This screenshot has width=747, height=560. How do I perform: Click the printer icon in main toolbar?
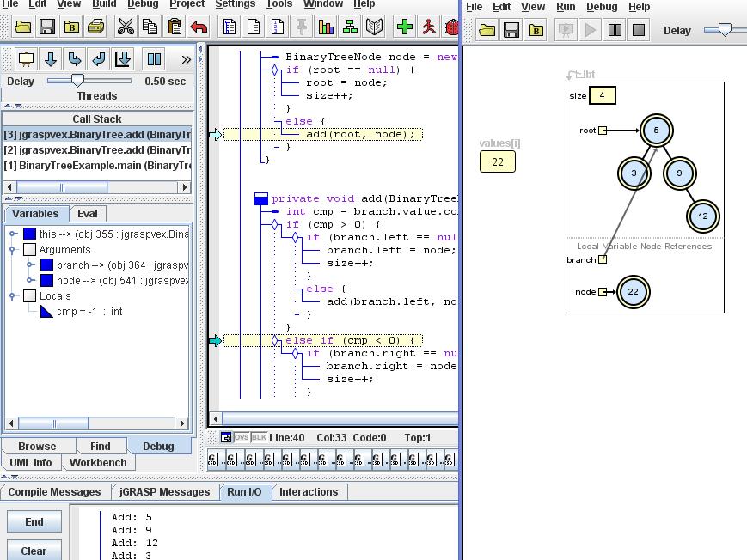pos(95,27)
